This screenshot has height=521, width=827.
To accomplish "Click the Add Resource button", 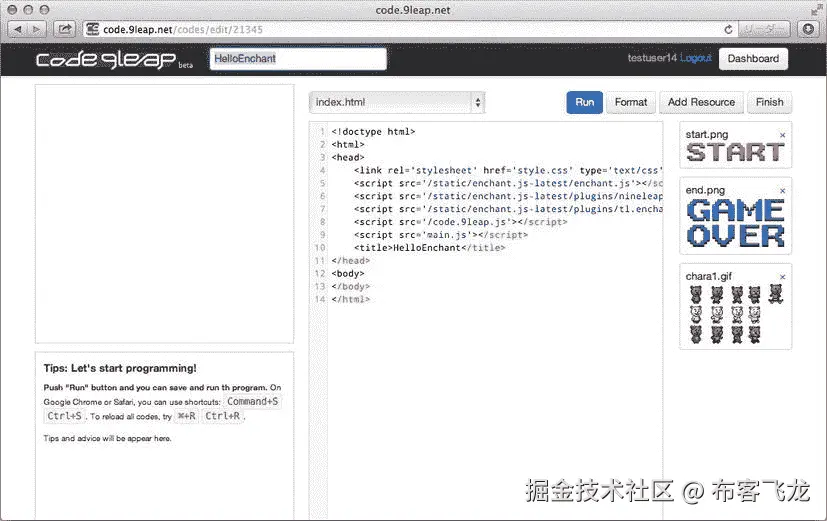I will pyautogui.click(x=701, y=102).
